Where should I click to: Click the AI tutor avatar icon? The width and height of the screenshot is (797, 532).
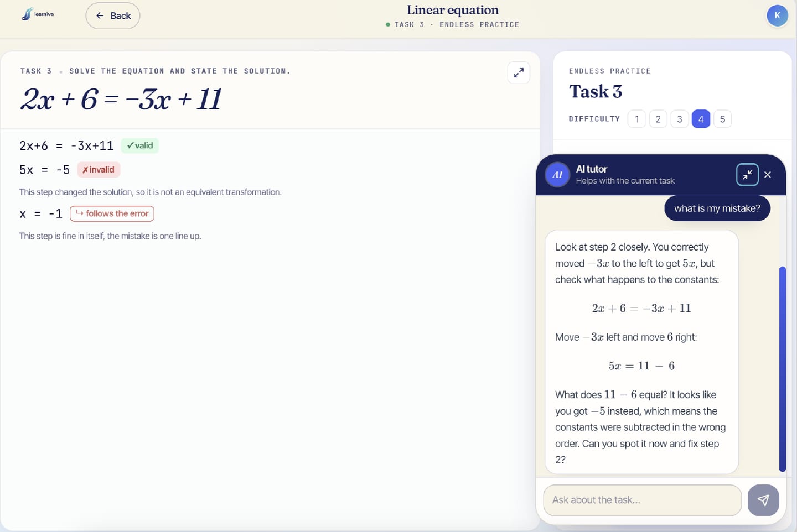[x=557, y=175]
